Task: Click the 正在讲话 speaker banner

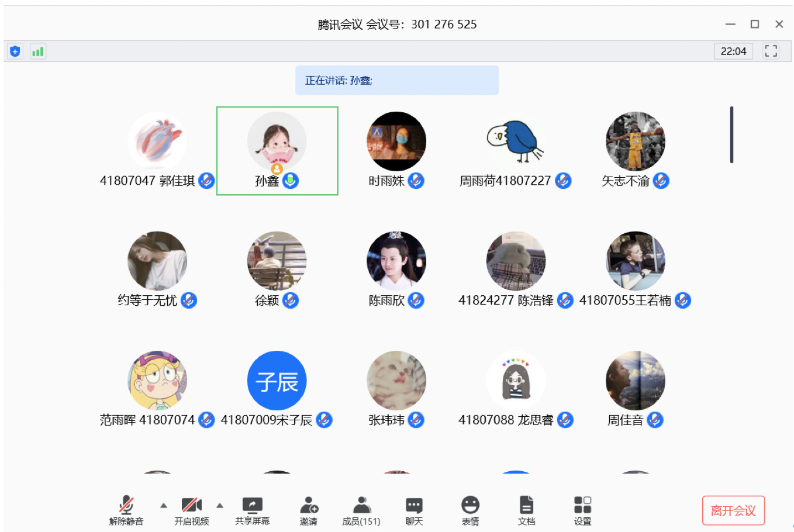Action: pos(396,80)
